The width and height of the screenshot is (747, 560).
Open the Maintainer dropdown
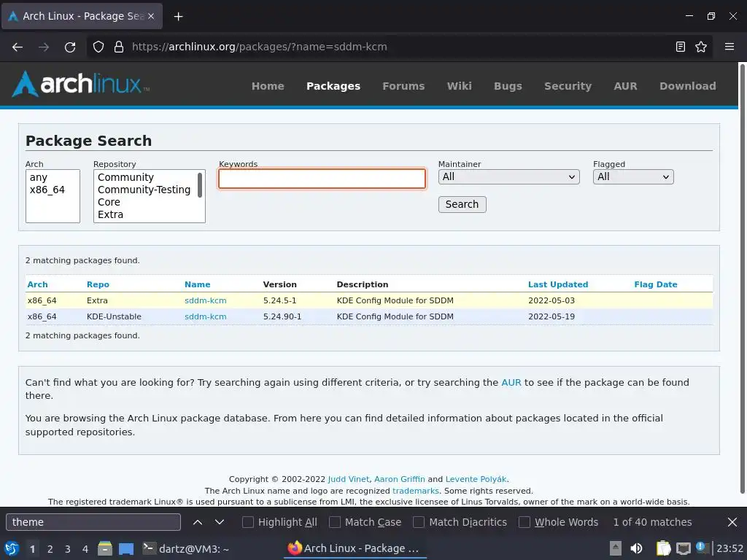508,176
